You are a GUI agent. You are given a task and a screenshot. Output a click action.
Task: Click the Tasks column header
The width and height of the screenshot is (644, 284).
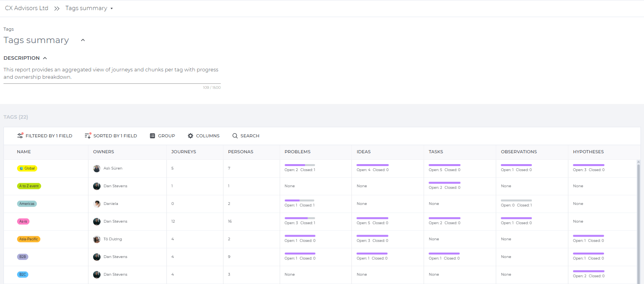point(436,152)
